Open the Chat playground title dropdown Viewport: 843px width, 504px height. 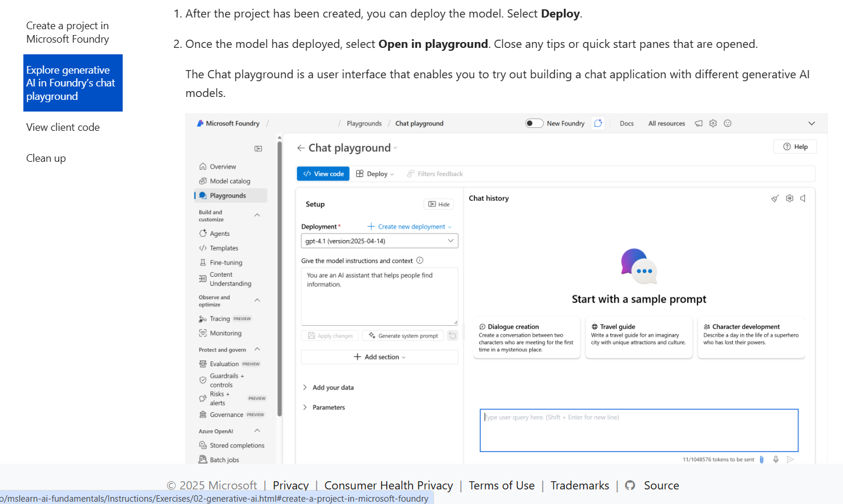(x=396, y=148)
